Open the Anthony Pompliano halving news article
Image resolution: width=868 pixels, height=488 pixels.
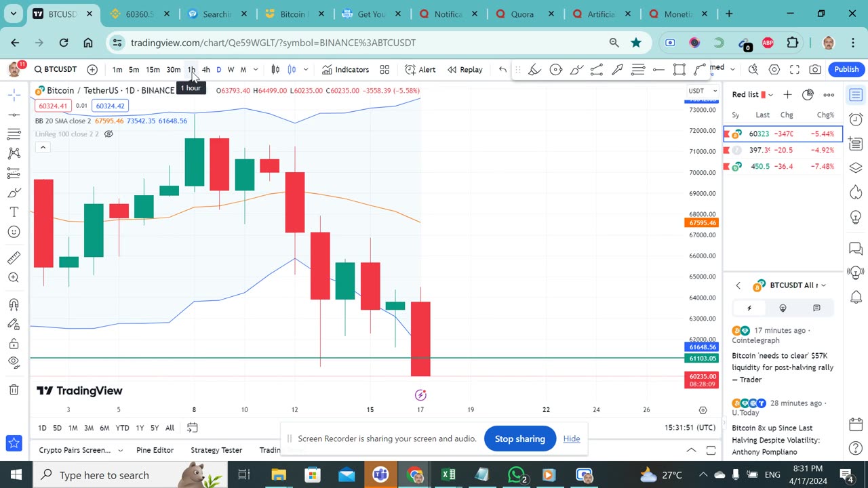coord(776,440)
